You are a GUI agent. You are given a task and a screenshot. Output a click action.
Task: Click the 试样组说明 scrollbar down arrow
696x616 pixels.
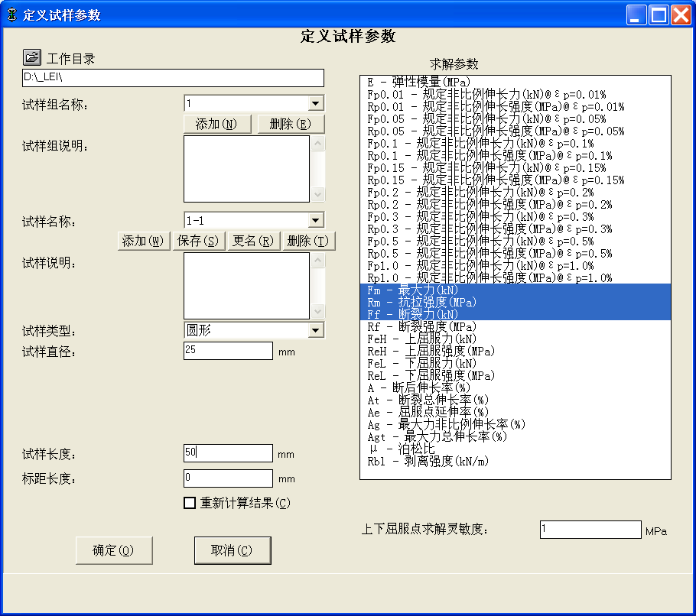[x=318, y=194]
